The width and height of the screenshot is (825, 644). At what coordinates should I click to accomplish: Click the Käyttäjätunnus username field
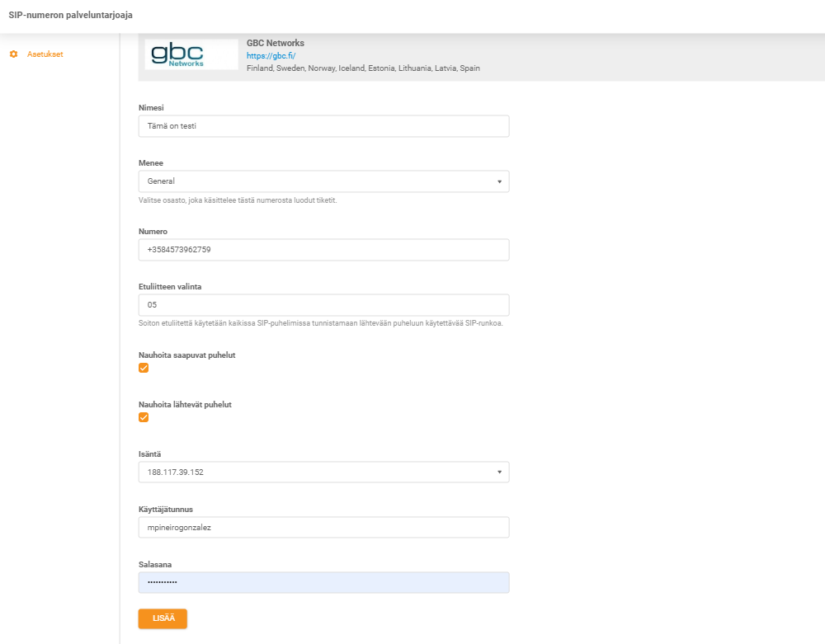(x=323, y=527)
